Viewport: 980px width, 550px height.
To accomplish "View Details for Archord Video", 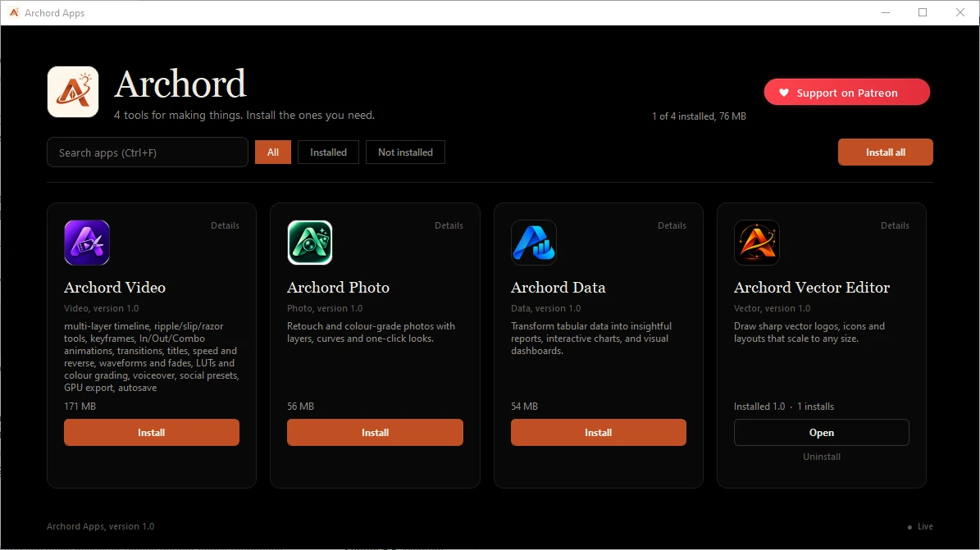I will click(225, 225).
